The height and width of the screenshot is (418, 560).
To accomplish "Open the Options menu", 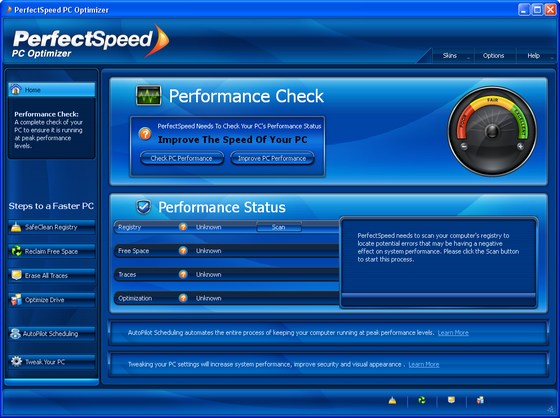I will click(495, 56).
